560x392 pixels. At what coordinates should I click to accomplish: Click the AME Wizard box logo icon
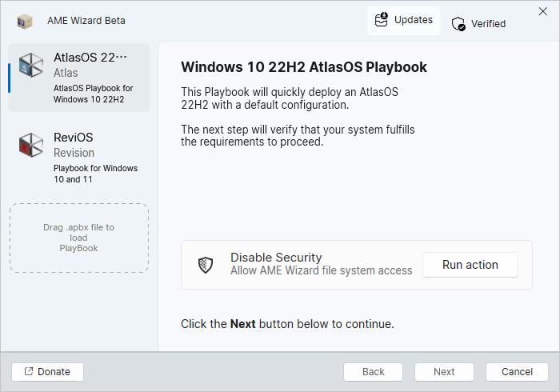click(x=25, y=22)
